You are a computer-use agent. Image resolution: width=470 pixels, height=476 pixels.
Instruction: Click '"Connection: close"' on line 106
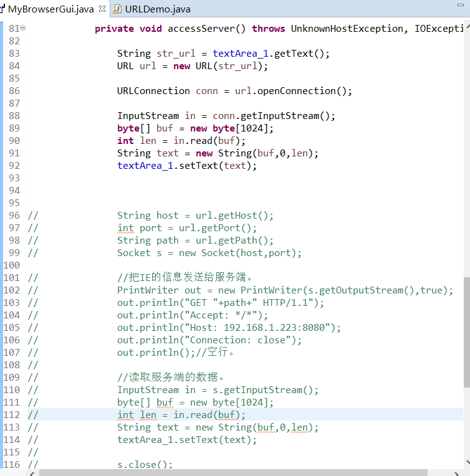[x=240, y=340]
